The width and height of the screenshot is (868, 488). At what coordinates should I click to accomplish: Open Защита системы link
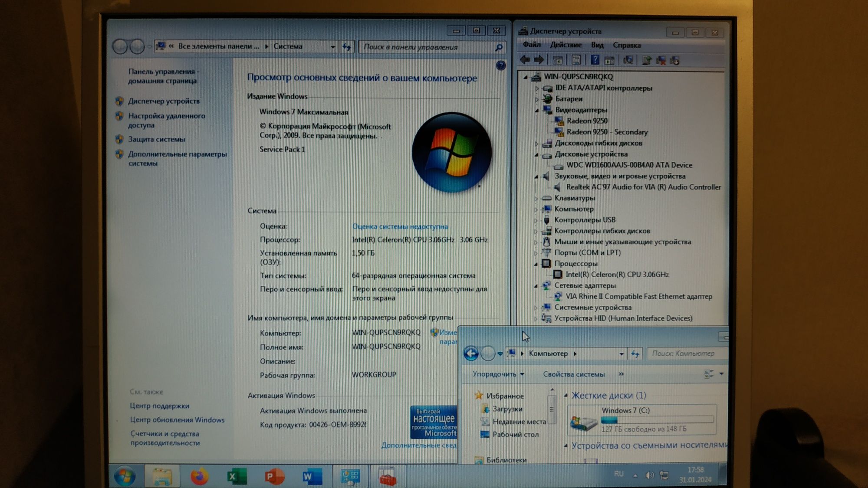click(x=156, y=139)
